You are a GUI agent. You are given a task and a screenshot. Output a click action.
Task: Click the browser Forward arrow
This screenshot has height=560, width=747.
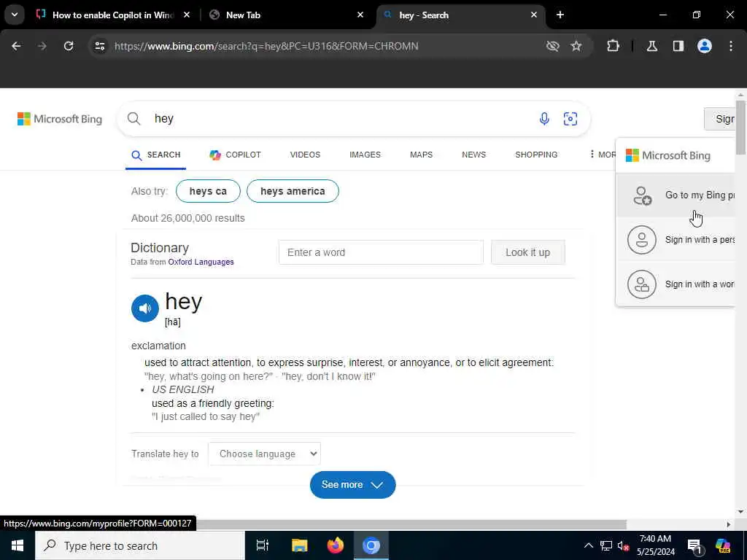pos(42,46)
